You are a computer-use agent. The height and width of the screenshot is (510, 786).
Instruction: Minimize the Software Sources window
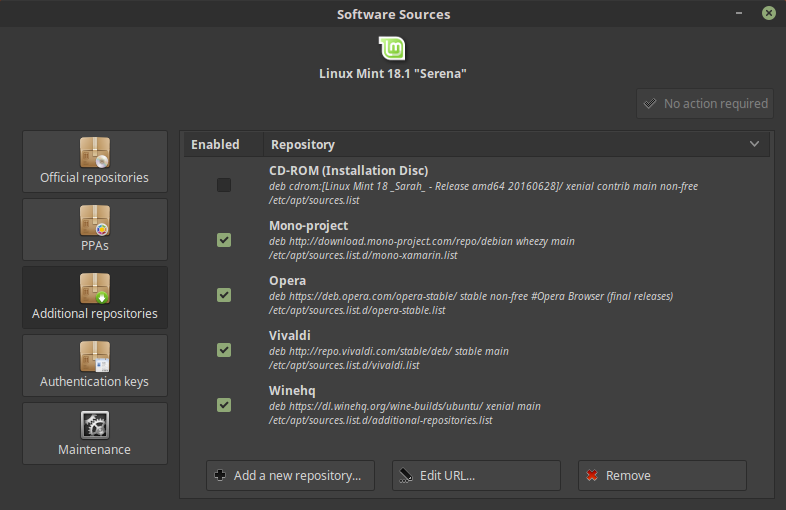(739, 13)
